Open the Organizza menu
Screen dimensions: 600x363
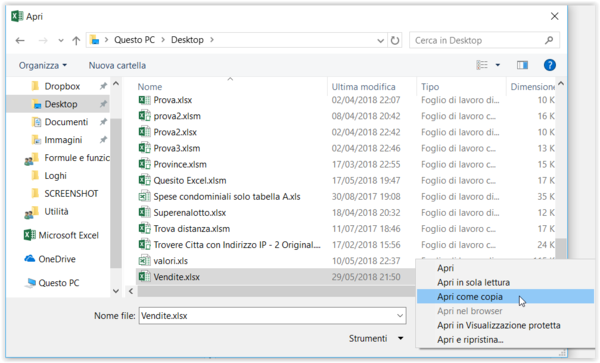coord(43,65)
